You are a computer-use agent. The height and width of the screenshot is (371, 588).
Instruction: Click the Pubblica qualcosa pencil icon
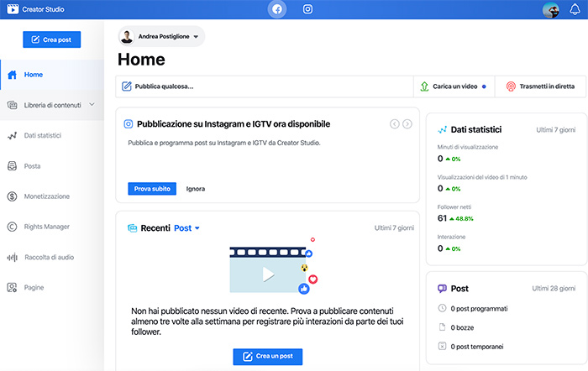tap(127, 86)
